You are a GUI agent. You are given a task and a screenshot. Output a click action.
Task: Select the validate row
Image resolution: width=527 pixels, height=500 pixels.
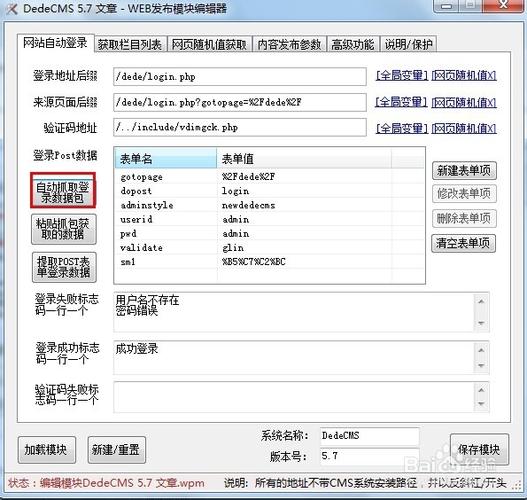(x=270, y=247)
